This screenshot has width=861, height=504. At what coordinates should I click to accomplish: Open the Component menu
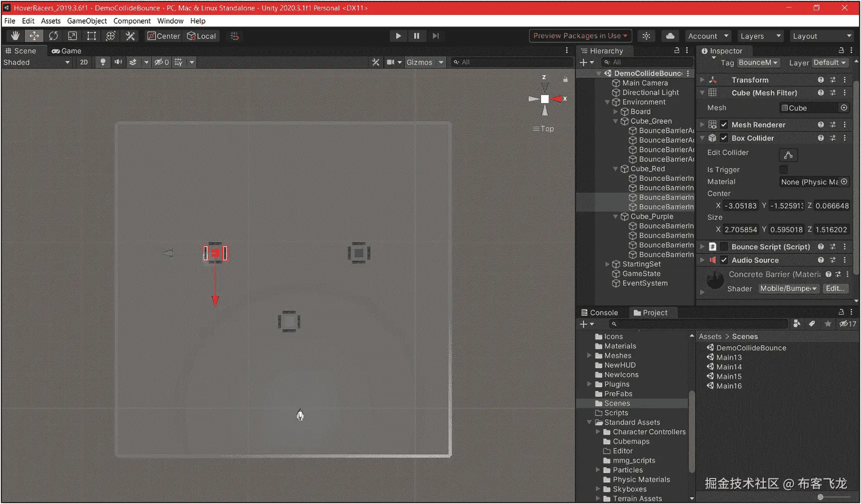132,21
